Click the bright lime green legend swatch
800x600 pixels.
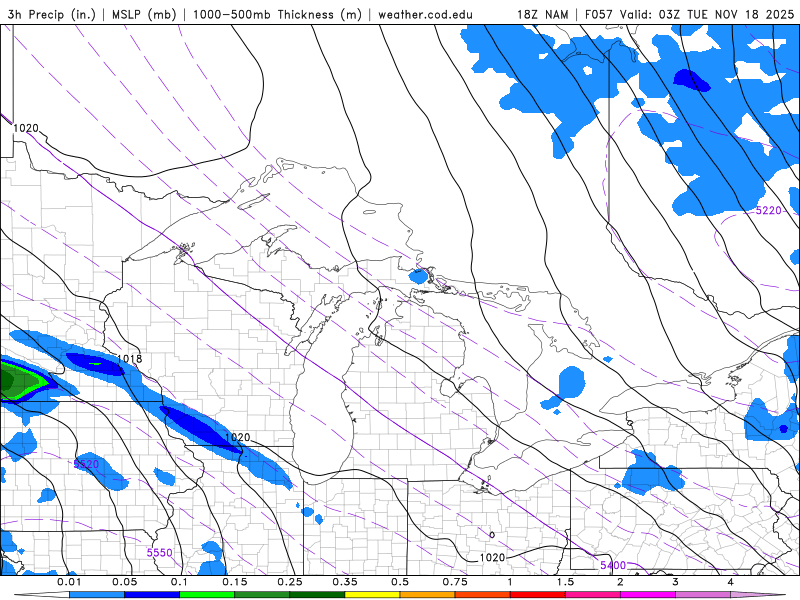point(207,595)
